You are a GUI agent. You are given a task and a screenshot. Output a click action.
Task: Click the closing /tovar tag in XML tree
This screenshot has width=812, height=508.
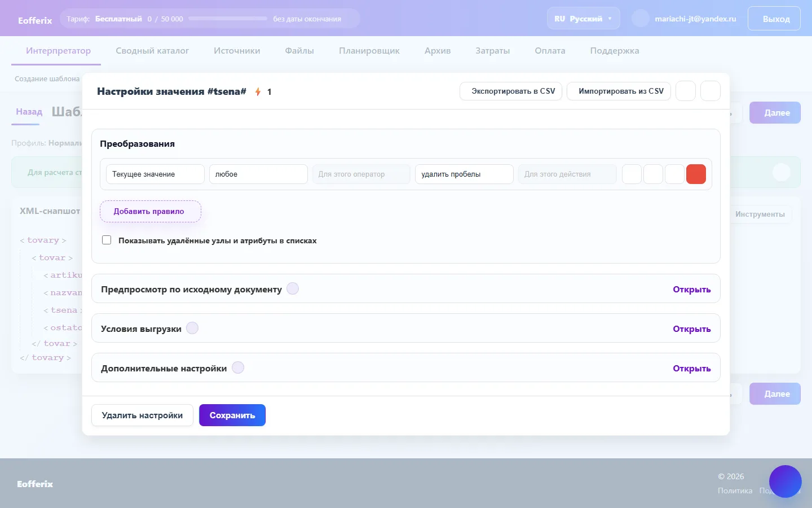(x=54, y=343)
